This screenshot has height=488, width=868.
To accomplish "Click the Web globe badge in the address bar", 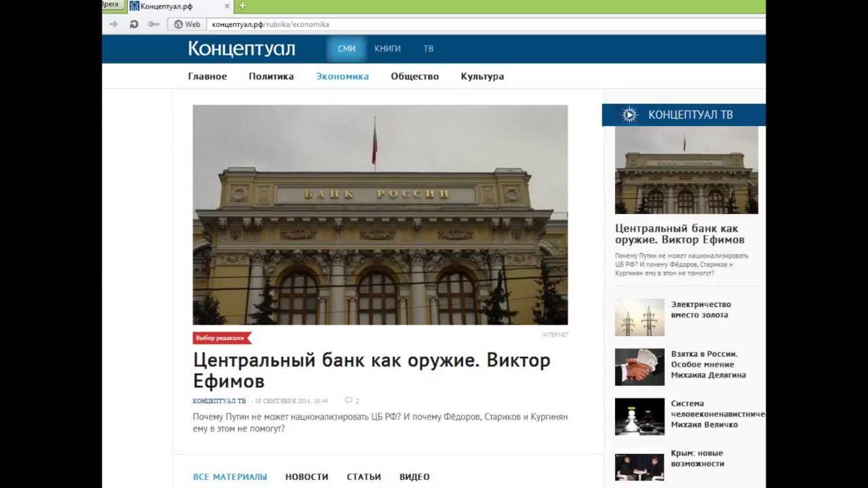I will tap(187, 24).
